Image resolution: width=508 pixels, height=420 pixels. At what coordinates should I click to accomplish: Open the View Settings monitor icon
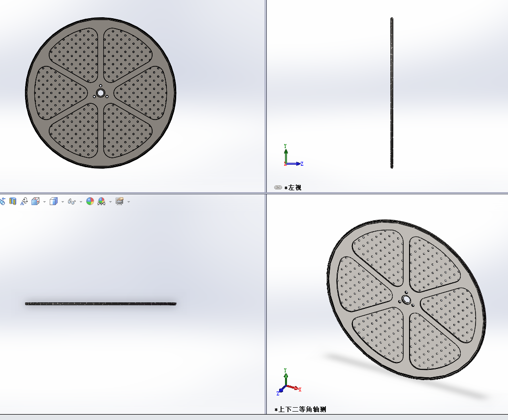point(120,201)
